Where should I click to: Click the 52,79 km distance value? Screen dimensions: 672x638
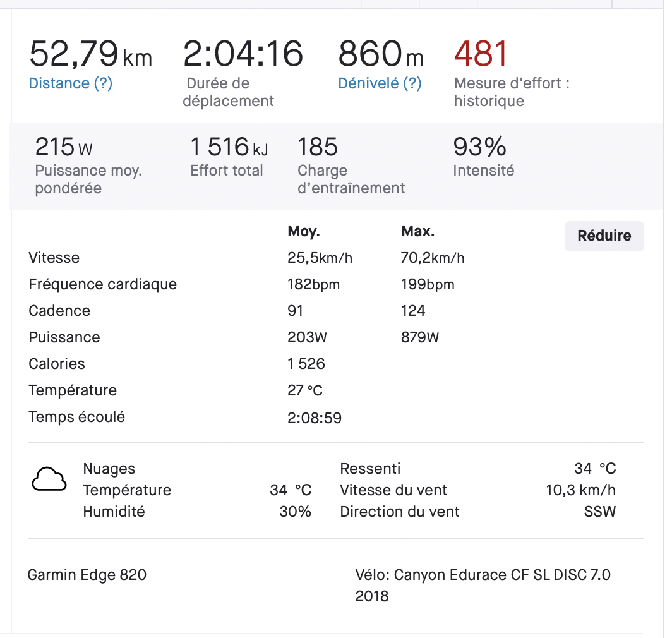[90, 54]
